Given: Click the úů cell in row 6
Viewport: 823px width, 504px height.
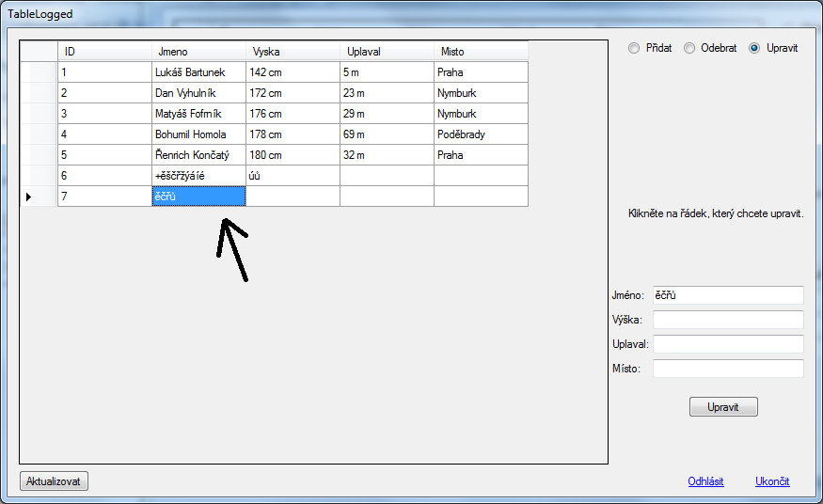Looking at the screenshot, I should pos(293,176).
